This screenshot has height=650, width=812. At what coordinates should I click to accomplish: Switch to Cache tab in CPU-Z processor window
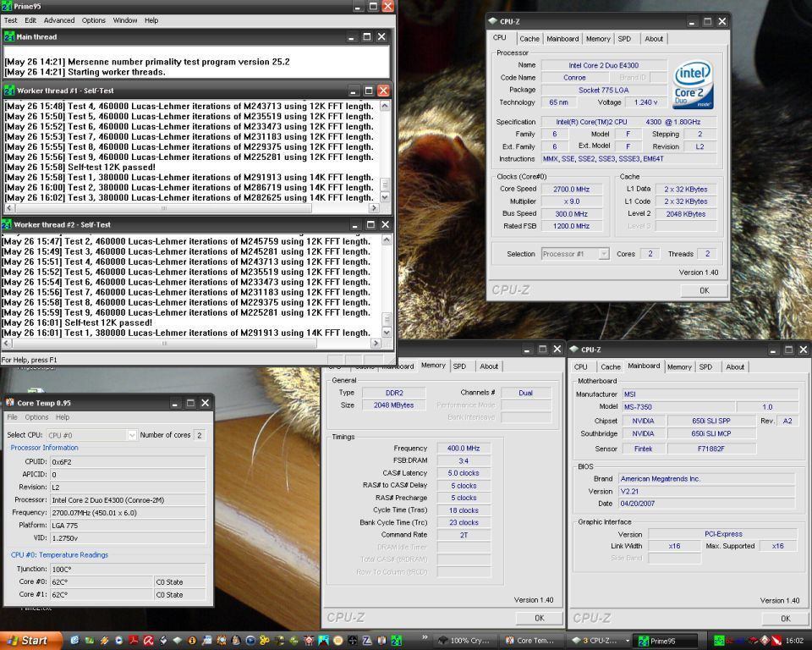click(x=529, y=39)
